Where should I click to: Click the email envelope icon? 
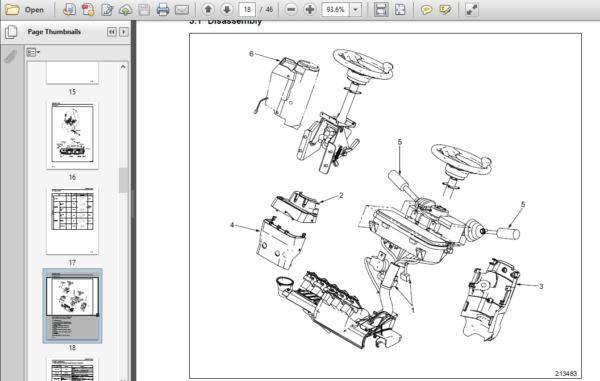[182, 10]
